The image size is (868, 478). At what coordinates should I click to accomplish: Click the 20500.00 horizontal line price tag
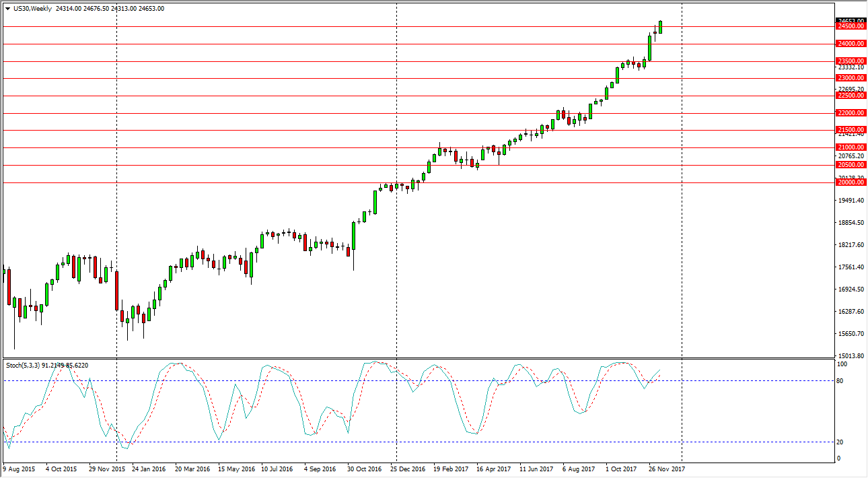tap(851, 165)
